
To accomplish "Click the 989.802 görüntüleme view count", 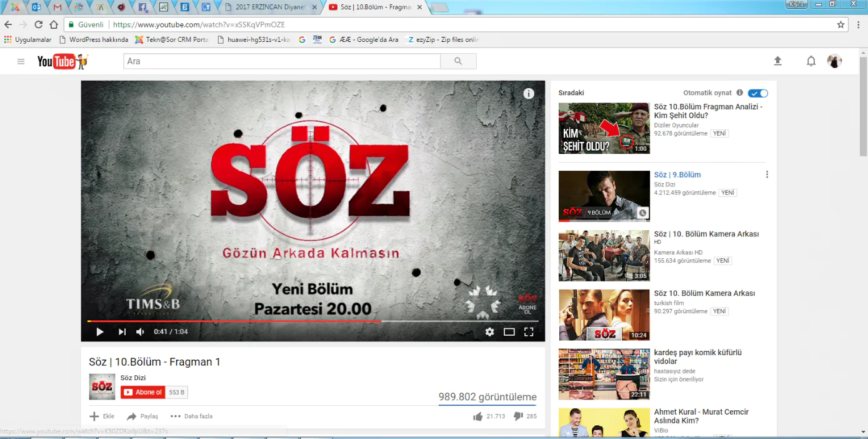I will [x=487, y=397].
